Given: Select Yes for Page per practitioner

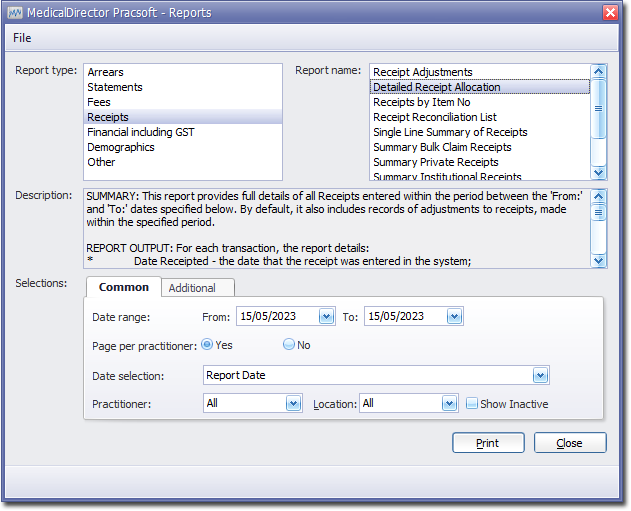Looking at the screenshot, I should pyautogui.click(x=207, y=344).
